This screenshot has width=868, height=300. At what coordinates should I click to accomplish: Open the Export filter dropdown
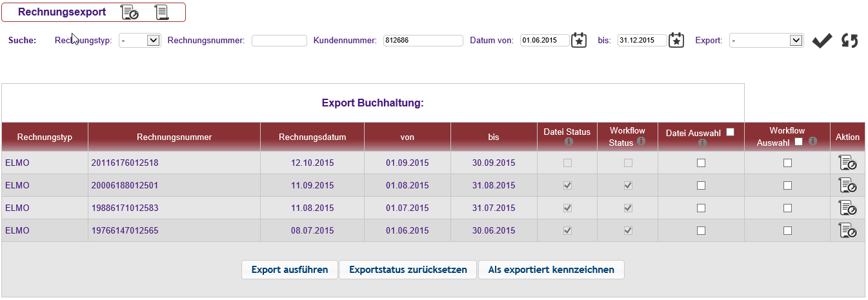tap(766, 41)
